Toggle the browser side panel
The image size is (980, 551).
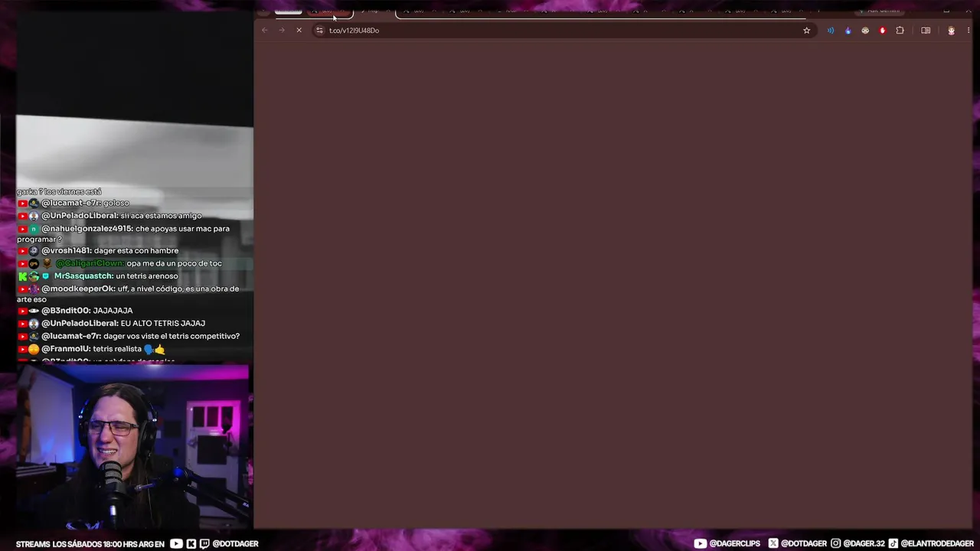point(926,31)
